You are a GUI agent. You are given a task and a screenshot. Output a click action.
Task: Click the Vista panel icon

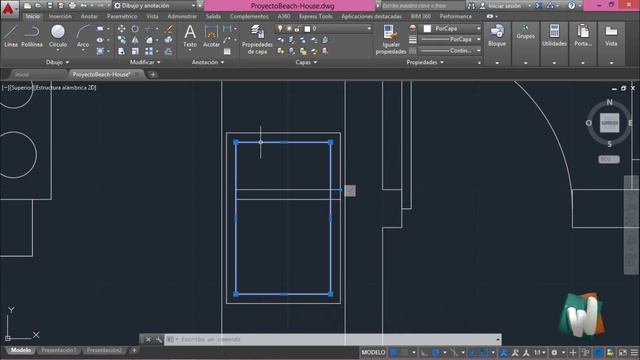(611, 35)
